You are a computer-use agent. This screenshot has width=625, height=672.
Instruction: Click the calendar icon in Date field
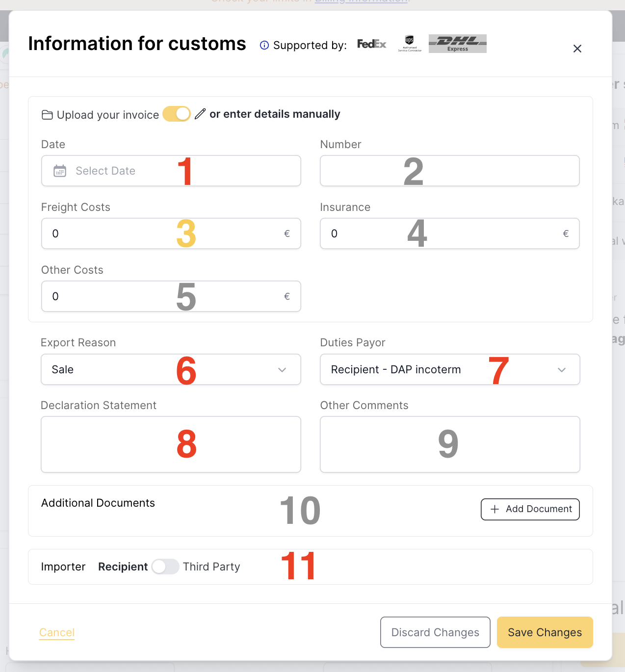coord(60,171)
